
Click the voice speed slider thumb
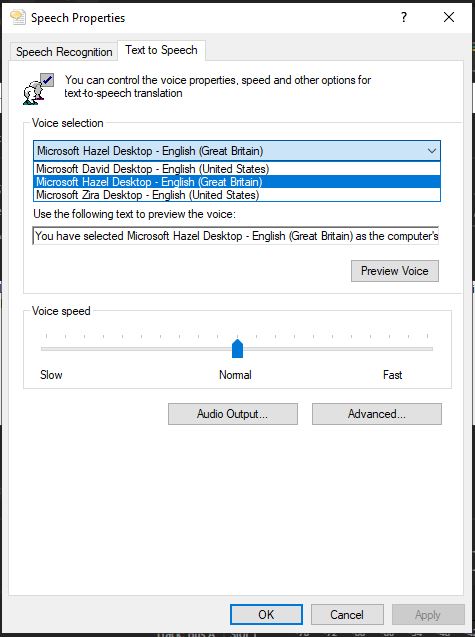237,349
